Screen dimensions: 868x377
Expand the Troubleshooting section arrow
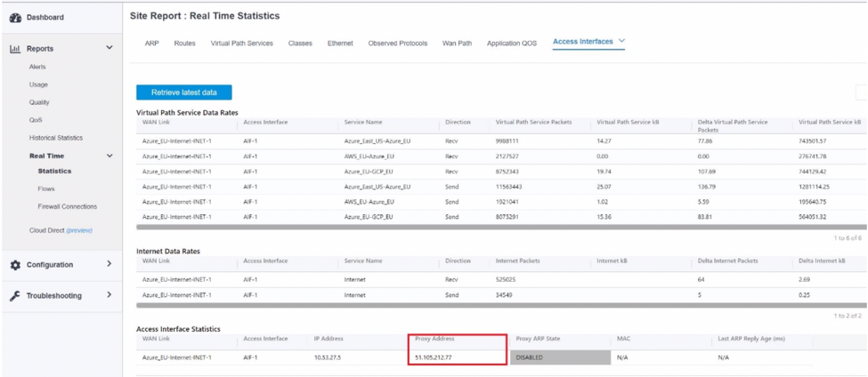click(x=109, y=295)
